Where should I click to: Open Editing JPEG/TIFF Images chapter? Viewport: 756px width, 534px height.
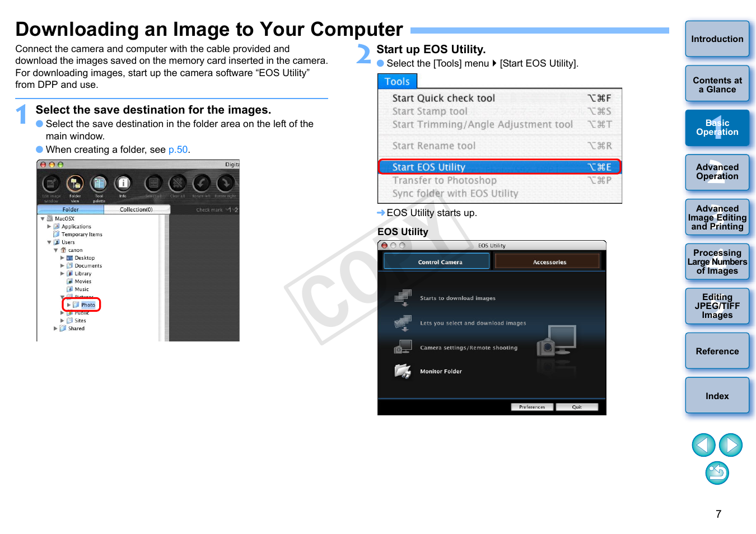click(x=717, y=306)
